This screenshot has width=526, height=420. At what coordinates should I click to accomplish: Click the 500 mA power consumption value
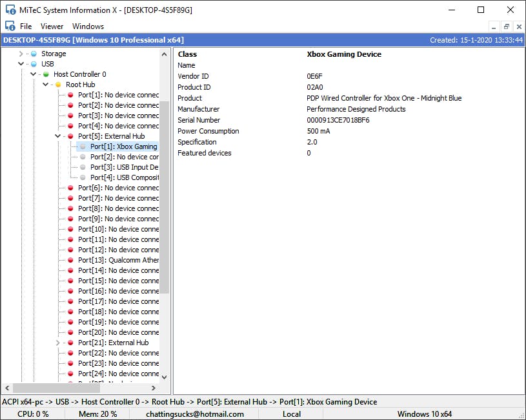pos(318,131)
